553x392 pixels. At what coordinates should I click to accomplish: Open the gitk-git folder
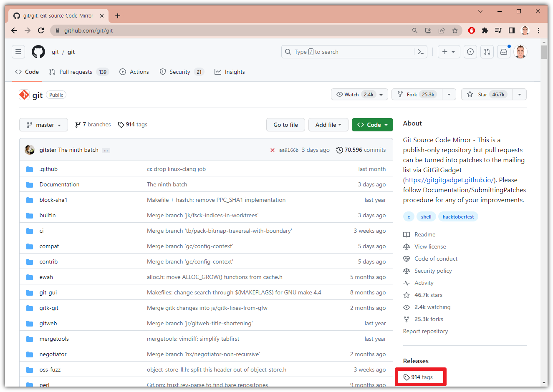(x=49, y=308)
